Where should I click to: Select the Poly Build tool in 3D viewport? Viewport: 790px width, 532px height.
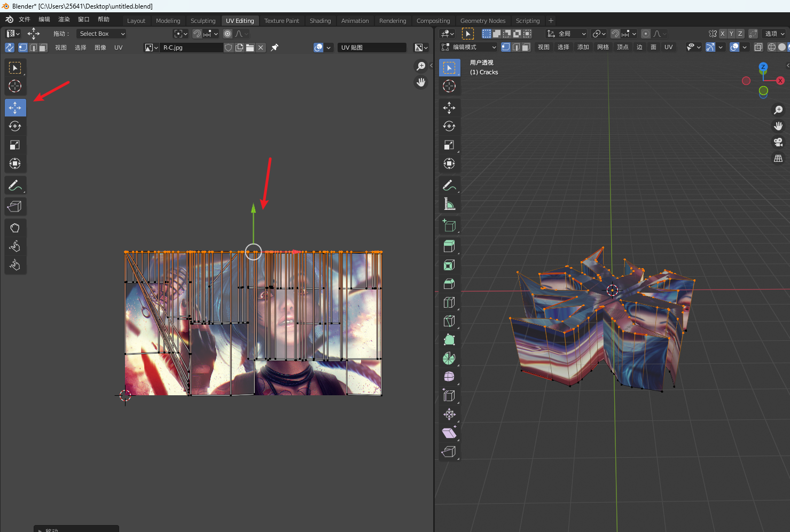click(x=449, y=340)
